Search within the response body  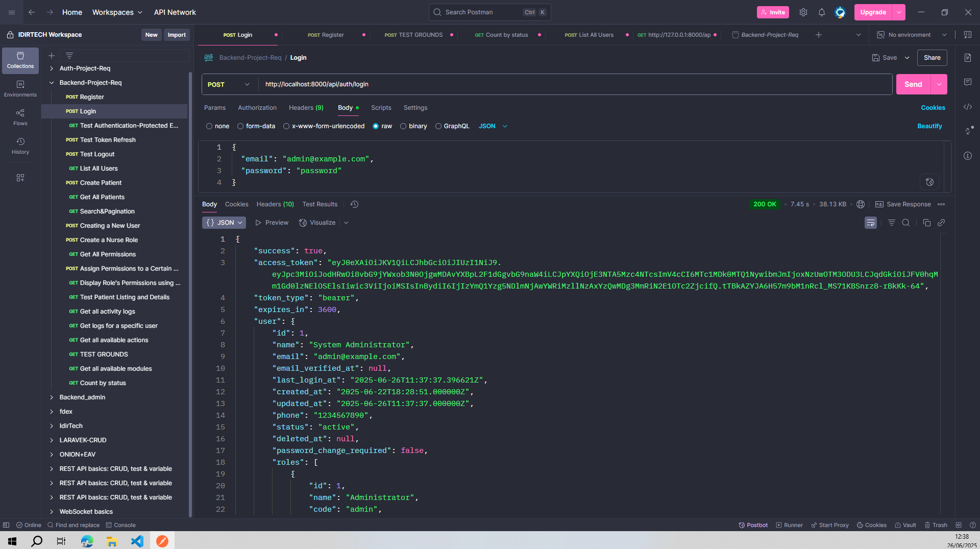tap(905, 223)
